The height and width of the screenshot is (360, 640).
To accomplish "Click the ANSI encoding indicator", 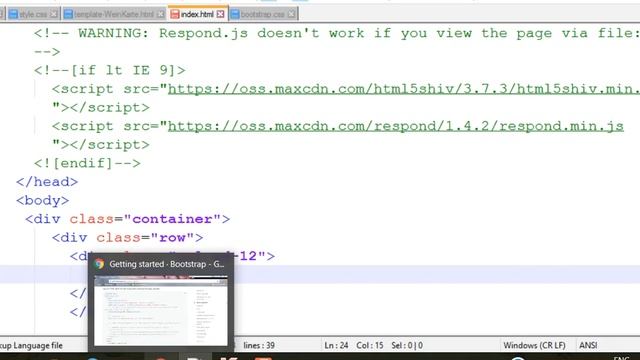I will [588, 345].
